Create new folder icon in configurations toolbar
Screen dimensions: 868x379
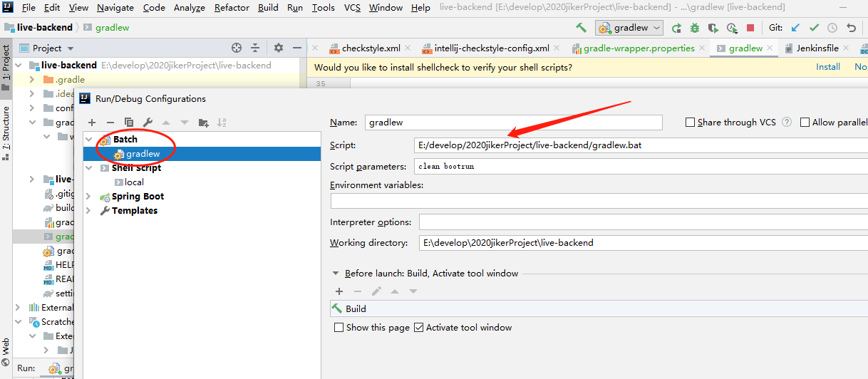point(203,123)
